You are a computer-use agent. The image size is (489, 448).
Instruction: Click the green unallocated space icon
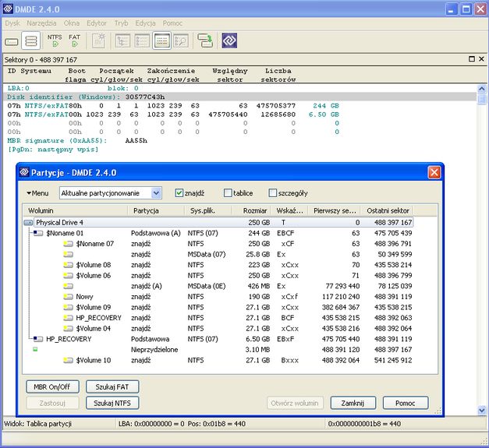[35, 350]
